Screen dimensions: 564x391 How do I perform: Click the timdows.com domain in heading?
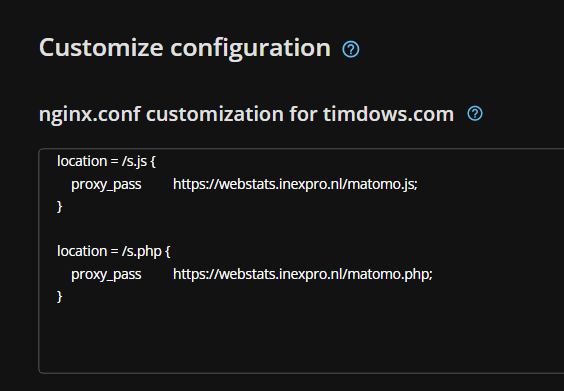coord(388,114)
